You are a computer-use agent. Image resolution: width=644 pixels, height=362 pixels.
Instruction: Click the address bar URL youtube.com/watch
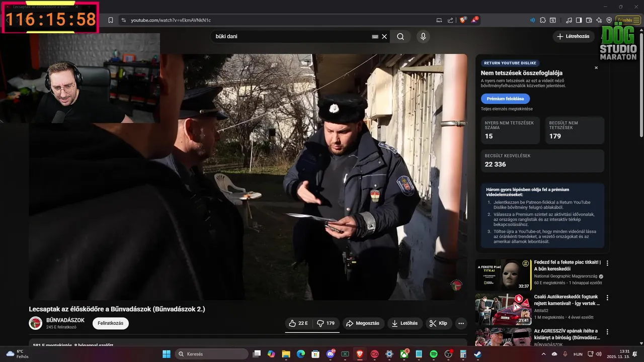click(x=171, y=20)
